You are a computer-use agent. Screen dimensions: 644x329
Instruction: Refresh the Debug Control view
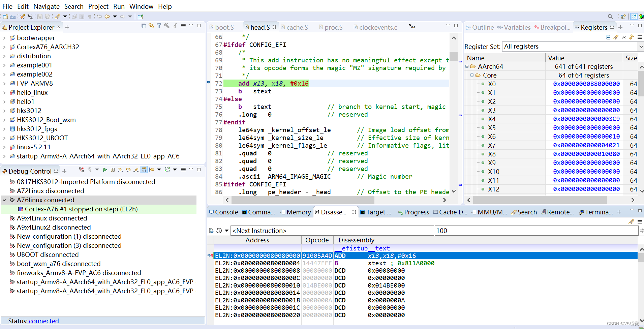pos(167,170)
